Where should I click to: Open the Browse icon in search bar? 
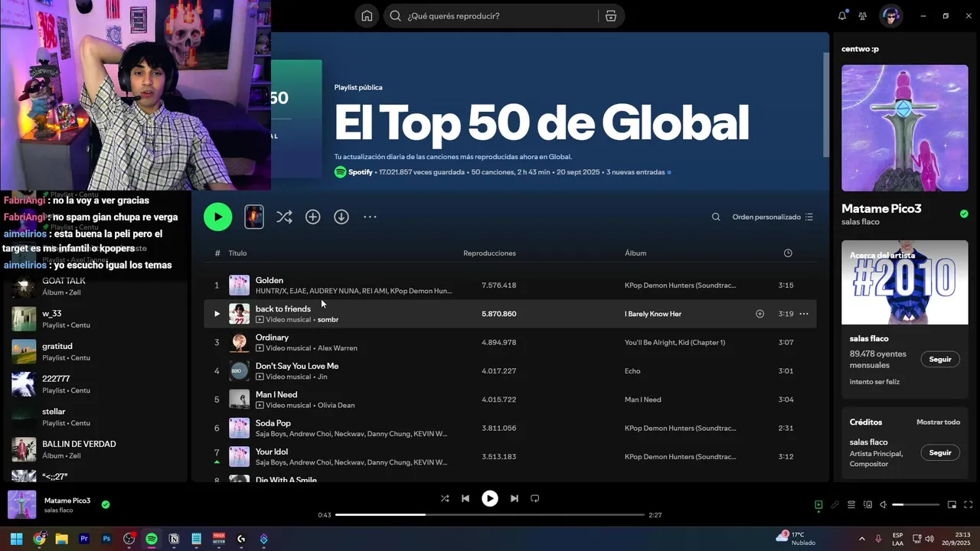(610, 16)
